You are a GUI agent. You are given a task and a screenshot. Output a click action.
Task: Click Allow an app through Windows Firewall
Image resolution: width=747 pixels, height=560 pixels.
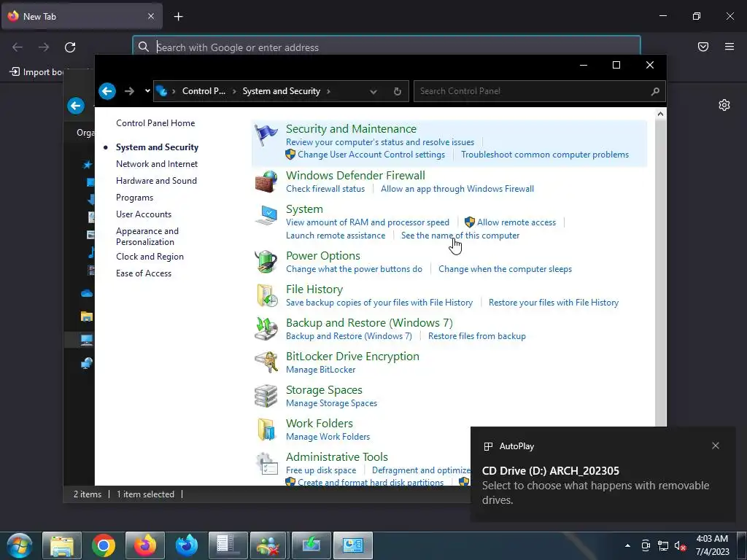(457, 189)
